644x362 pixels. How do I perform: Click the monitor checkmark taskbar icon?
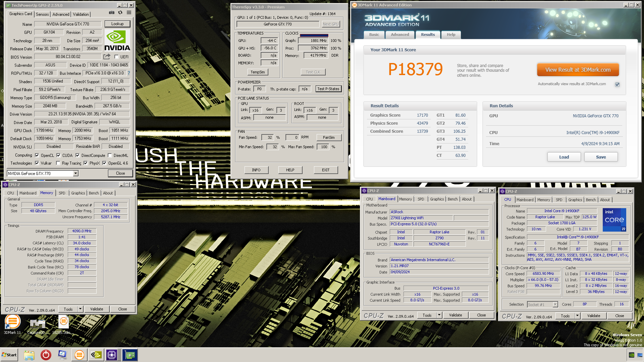pyautogui.click(x=62, y=355)
